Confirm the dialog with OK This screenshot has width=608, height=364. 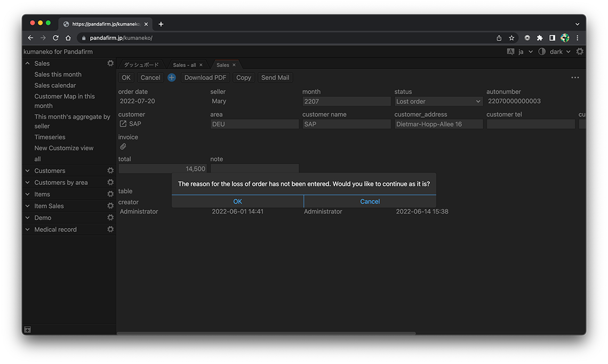coord(237,201)
